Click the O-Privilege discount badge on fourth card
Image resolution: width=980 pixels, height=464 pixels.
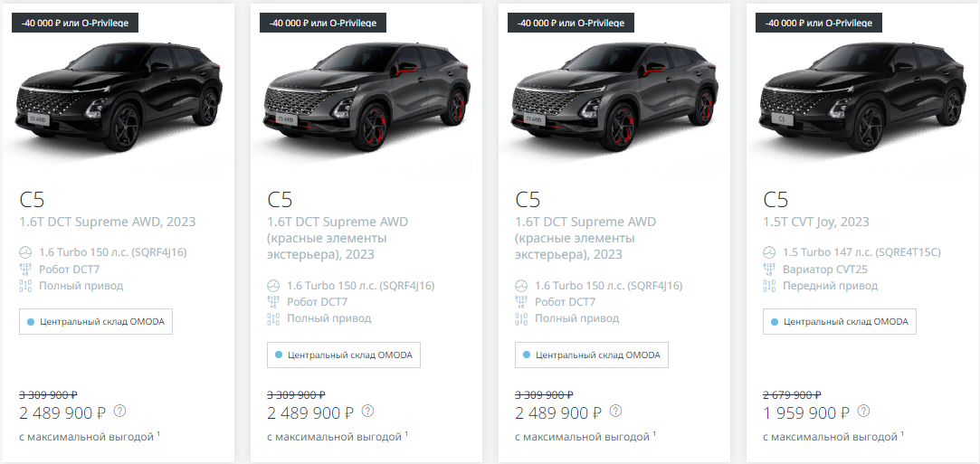(x=819, y=24)
